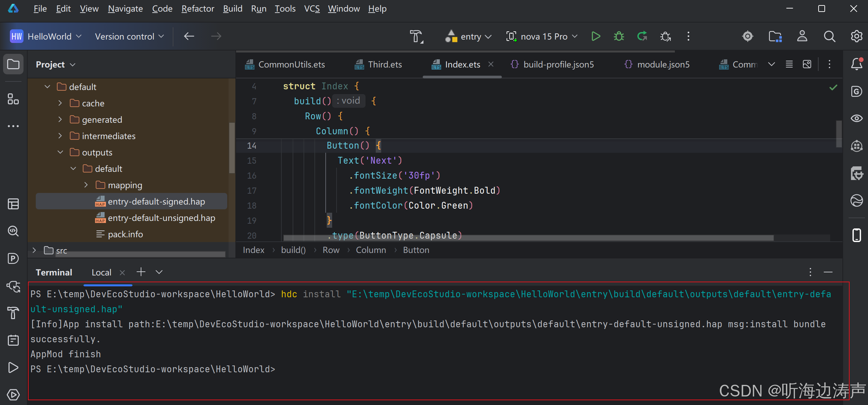This screenshot has width=868, height=405.
Task: Start the Debug bug icon
Action: (x=619, y=36)
